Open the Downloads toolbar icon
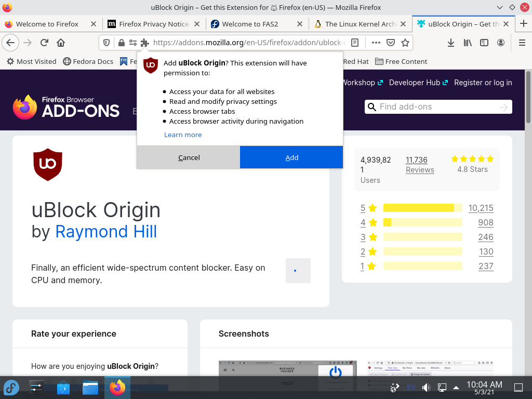Screen dimensions: 532x399 451,43
